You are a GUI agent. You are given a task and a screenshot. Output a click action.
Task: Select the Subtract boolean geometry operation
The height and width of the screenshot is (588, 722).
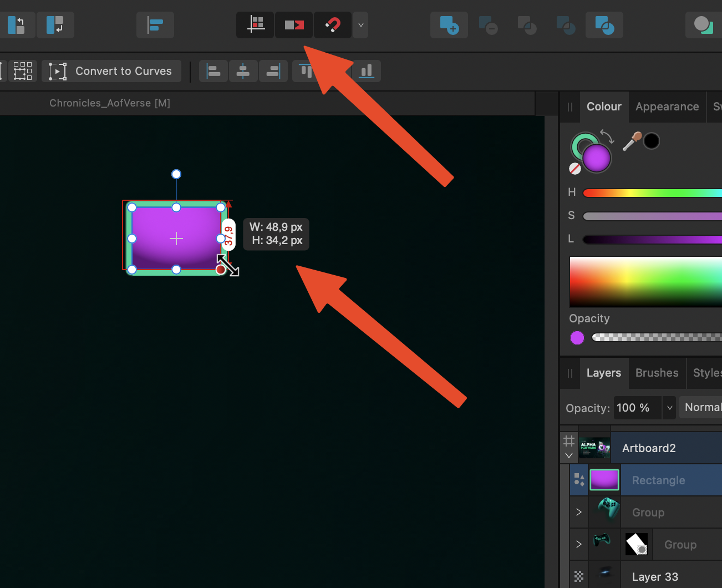tap(489, 25)
